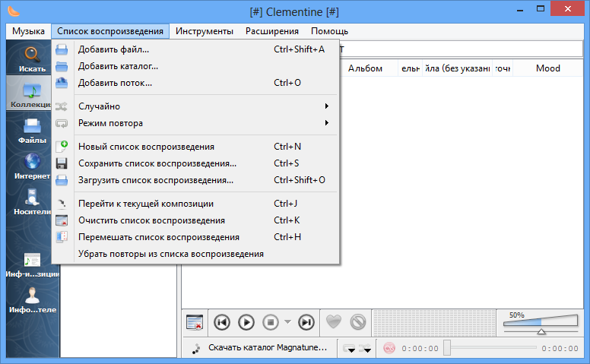Click the mood bar area
Viewport: 590px width, 364px height.
433,323
